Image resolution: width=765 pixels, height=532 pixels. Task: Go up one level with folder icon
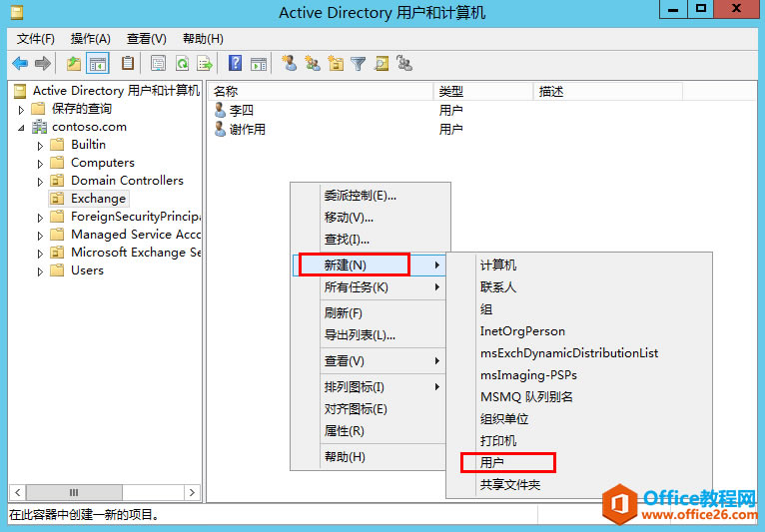click(74, 64)
